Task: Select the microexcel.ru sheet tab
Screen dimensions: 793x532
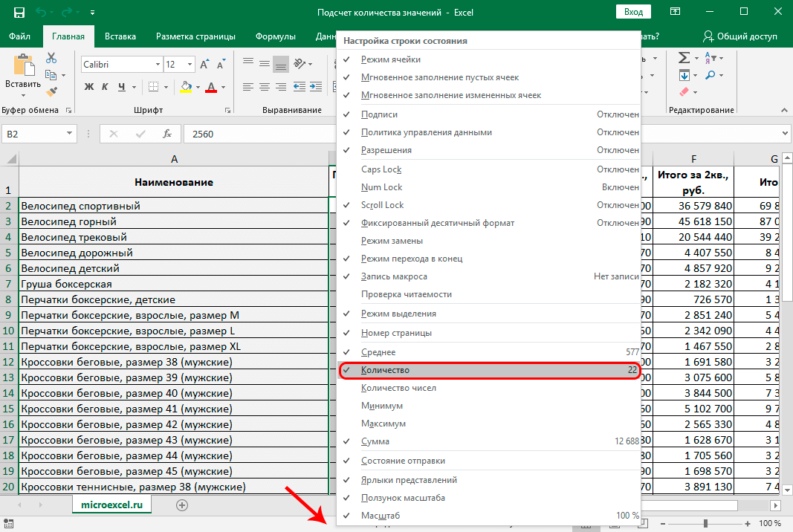Action: (x=111, y=505)
